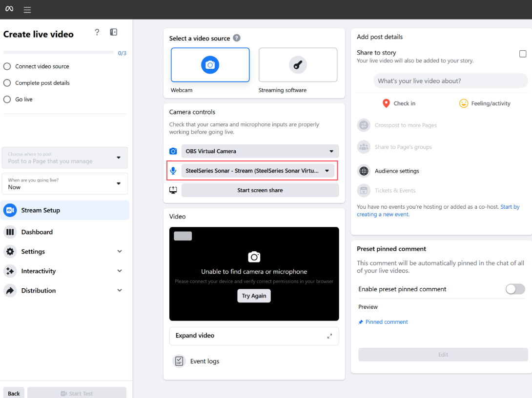Viewport: 532px width, 398px height.
Task: Select the Webcam video source icon
Action: click(210, 64)
